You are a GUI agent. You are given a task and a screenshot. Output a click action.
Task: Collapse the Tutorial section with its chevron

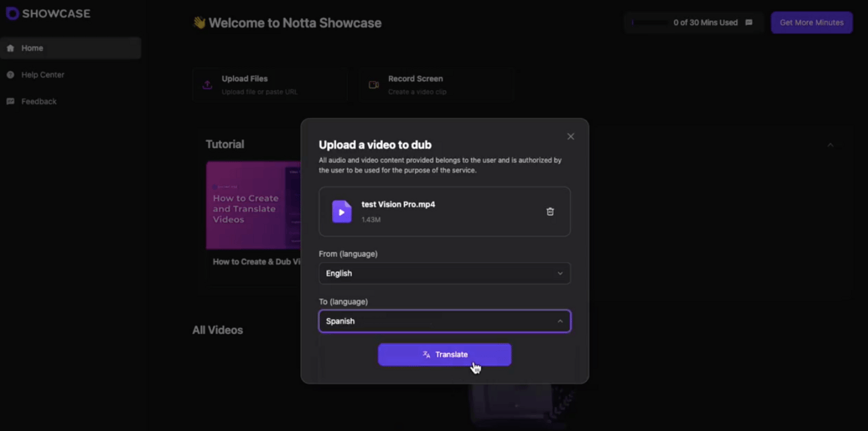(830, 145)
